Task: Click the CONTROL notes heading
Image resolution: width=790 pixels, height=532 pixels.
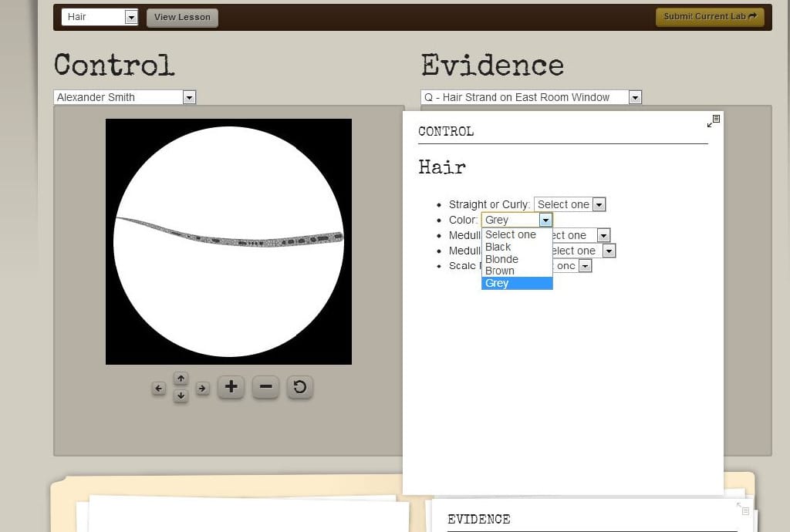Action: pos(446,131)
